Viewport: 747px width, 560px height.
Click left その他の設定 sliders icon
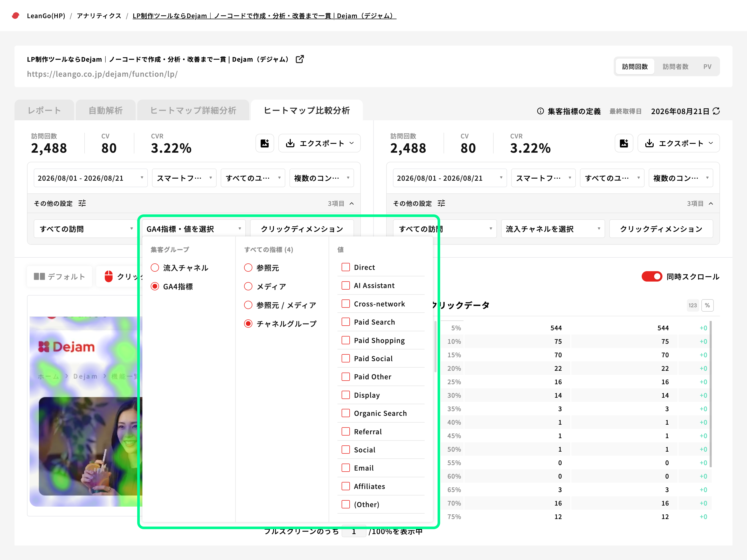coord(82,203)
